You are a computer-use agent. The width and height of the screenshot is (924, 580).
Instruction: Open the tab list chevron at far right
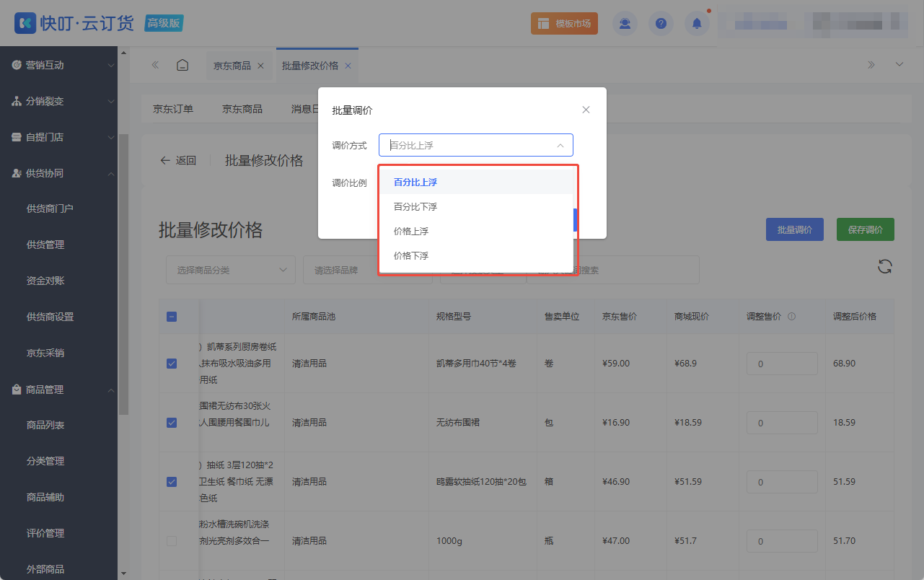(x=899, y=65)
